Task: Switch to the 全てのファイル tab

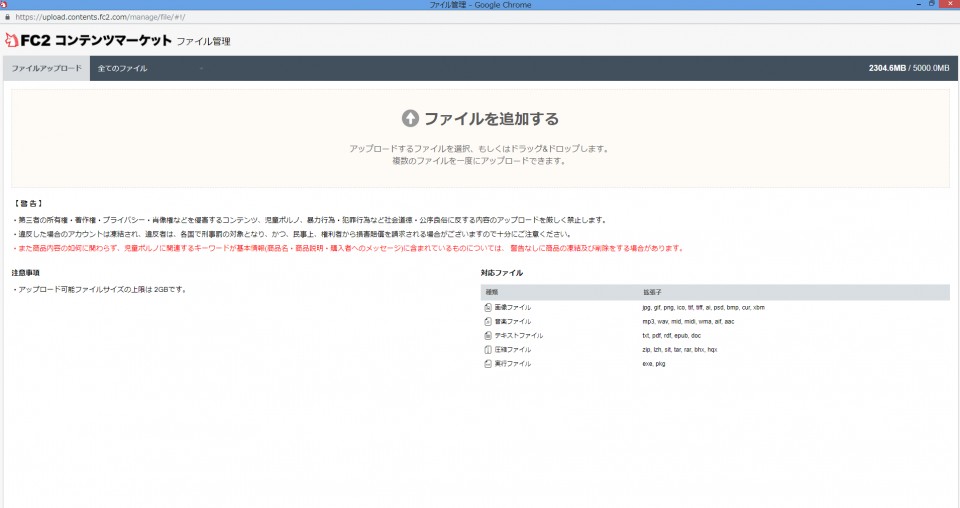Action: pyautogui.click(x=122, y=68)
